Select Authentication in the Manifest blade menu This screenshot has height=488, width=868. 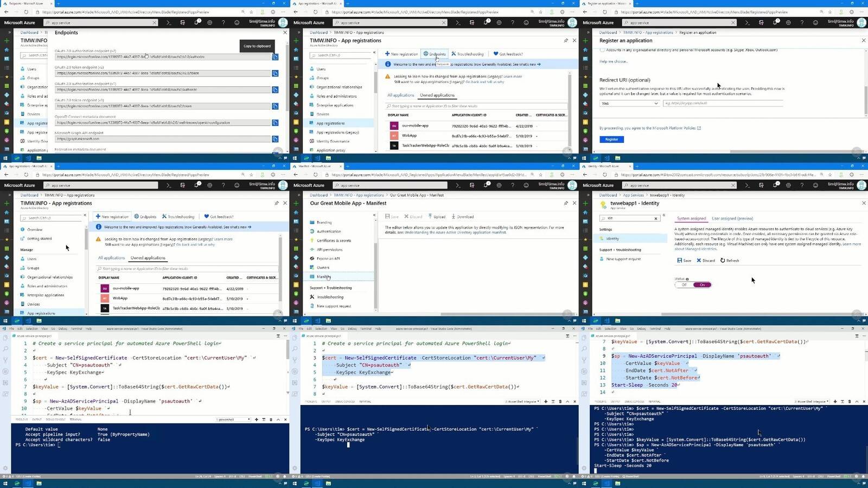(329, 232)
